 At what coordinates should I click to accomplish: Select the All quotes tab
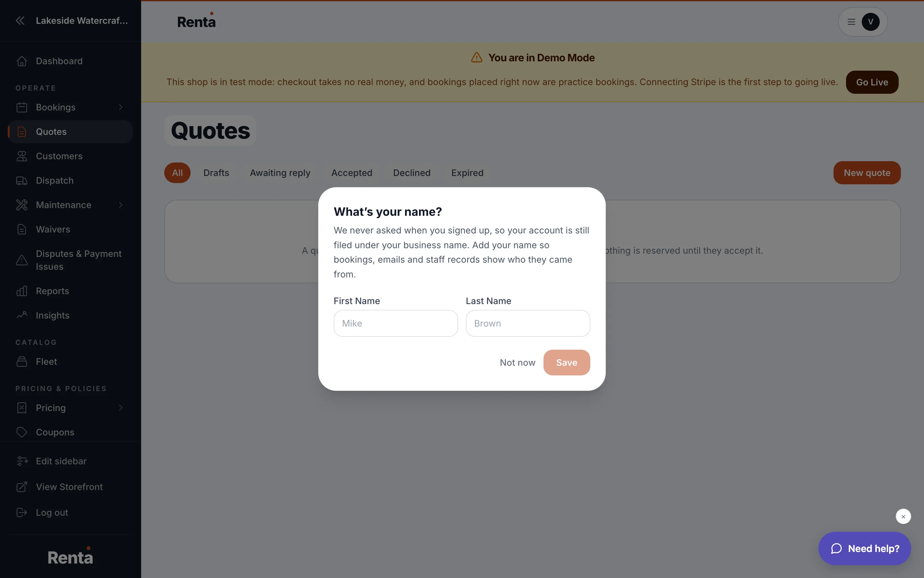click(x=177, y=173)
